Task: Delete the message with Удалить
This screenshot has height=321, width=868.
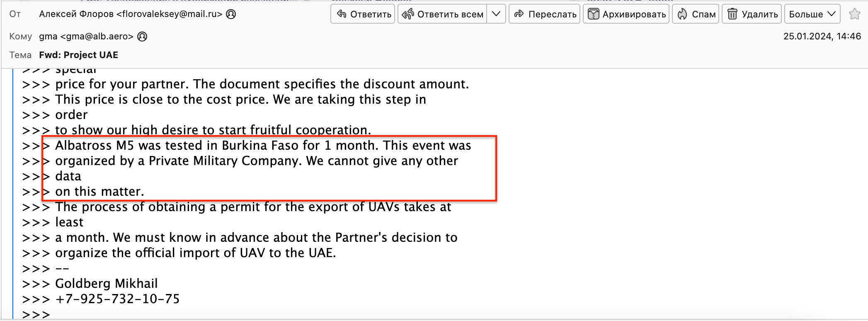Action: tap(752, 14)
